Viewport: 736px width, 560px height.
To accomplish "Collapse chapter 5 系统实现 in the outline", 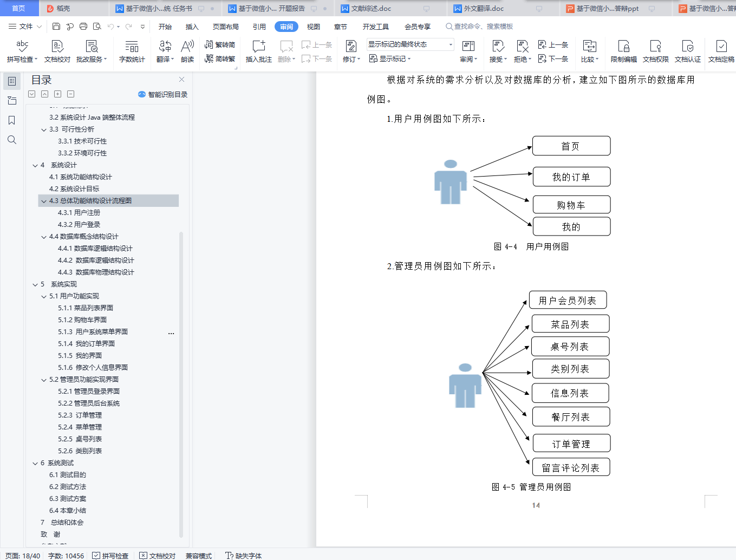I will coord(35,284).
